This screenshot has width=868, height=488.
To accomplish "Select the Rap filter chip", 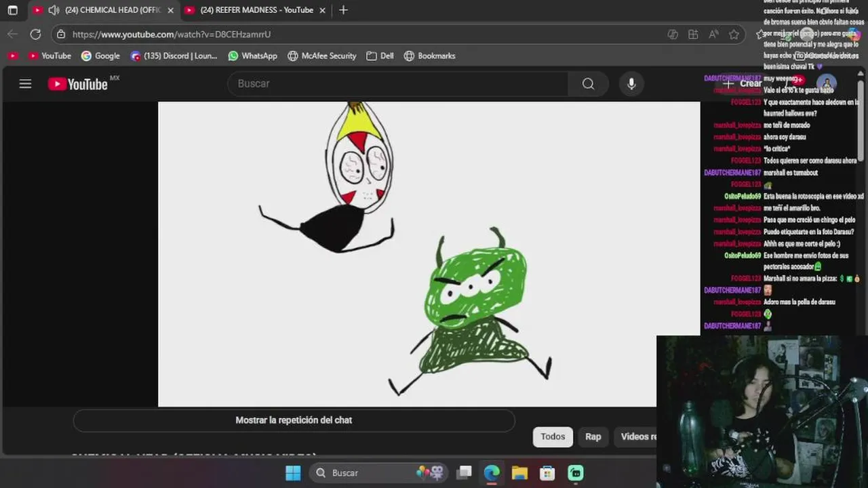I will (x=593, y=437).
